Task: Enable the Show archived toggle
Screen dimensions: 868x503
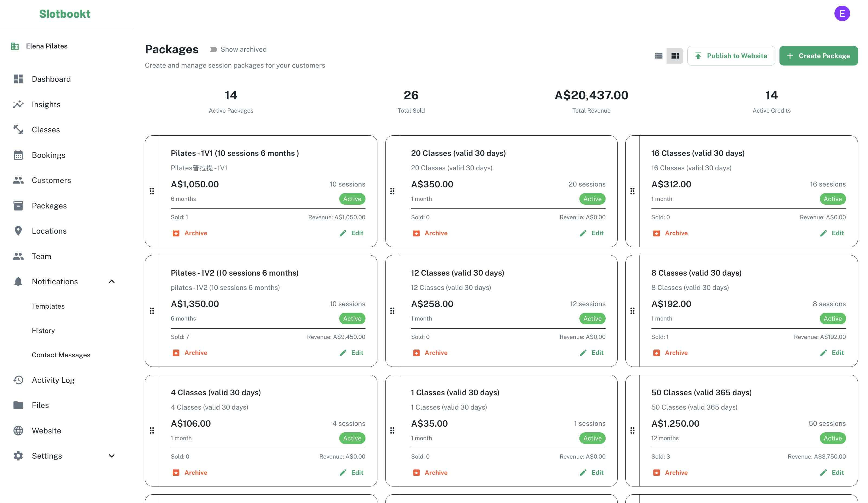Action: 214,49
